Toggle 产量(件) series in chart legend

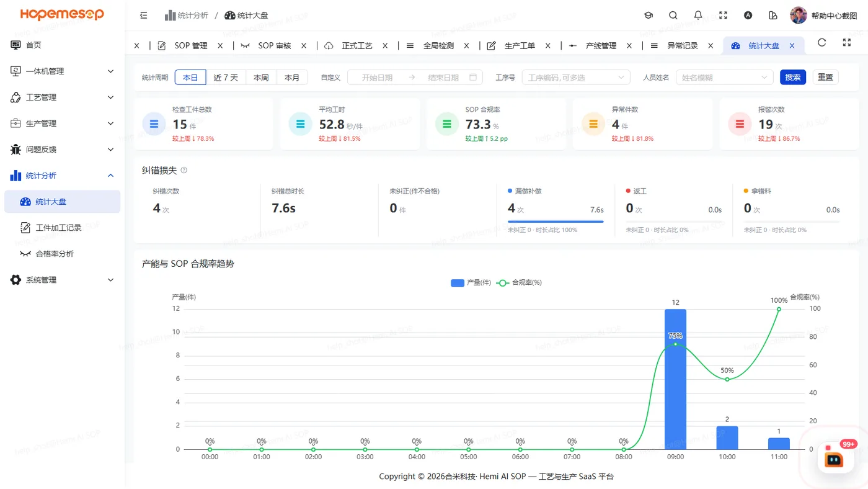[x=471, y=282]
